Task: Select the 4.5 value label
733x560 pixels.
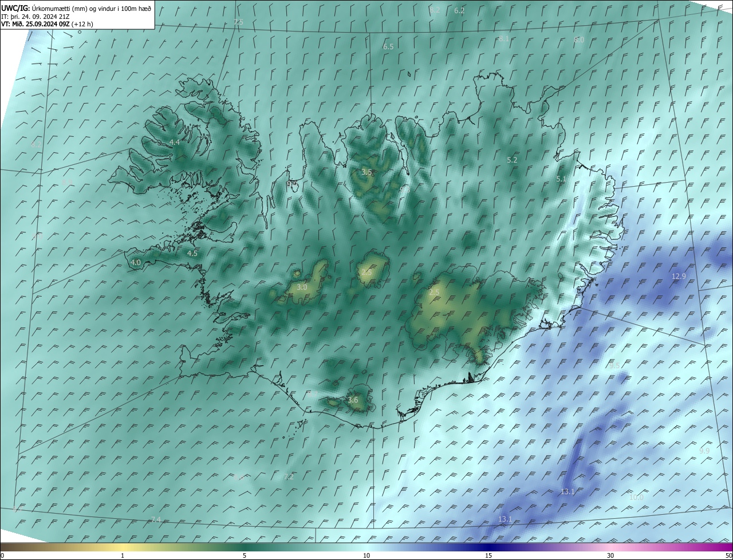Action: tap(192, 253)
